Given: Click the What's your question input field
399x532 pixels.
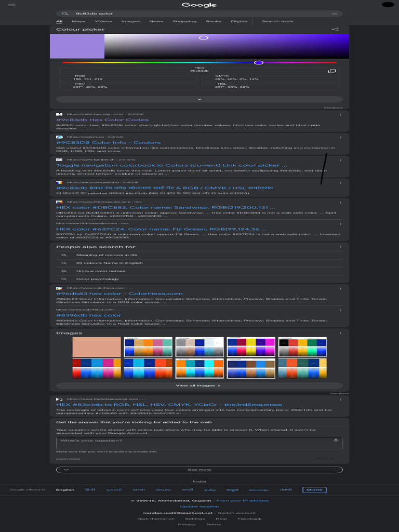Looking at the screenshot, I should point(199,443).
